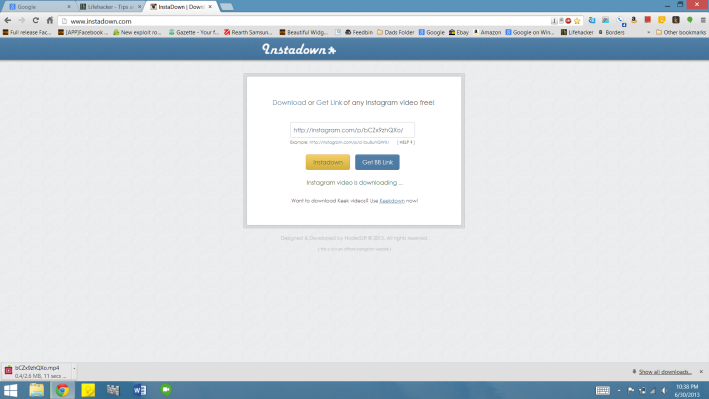Bookmark this page with the star icon
The image size is (709, 399).
click(577, 21)
